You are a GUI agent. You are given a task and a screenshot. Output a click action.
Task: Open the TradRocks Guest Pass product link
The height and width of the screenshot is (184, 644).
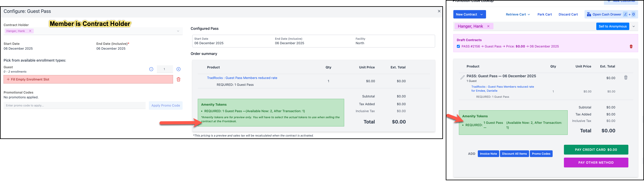pyautogui.click(x=242, y=78)
